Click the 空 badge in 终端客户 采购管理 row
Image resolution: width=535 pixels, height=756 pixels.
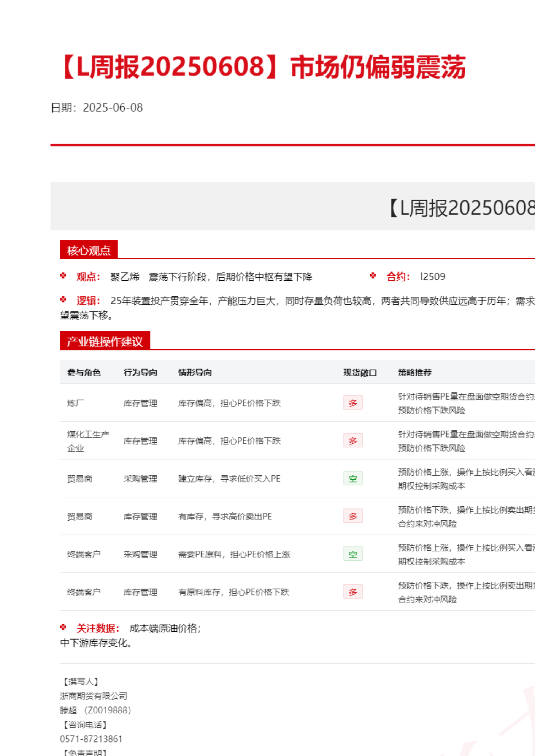(353, 554)
